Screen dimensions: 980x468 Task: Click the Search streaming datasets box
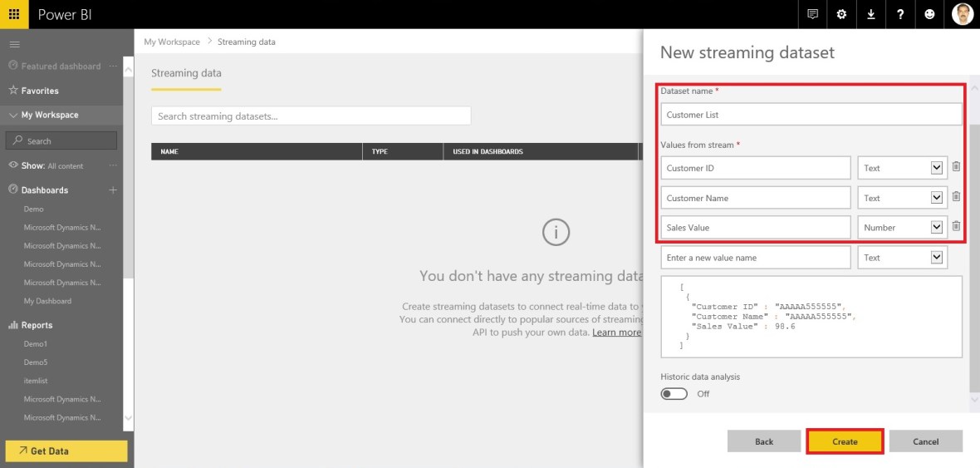(x=311, y=116)
